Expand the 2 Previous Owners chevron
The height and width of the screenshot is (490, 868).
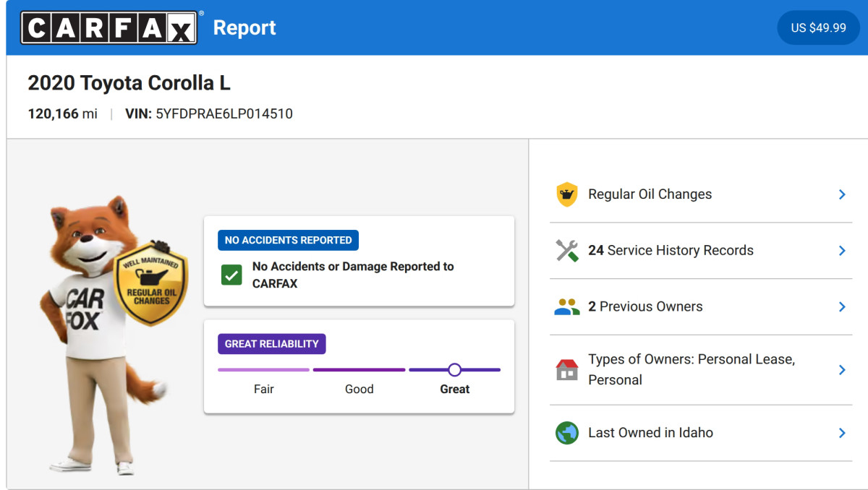(x=842, y=307)
